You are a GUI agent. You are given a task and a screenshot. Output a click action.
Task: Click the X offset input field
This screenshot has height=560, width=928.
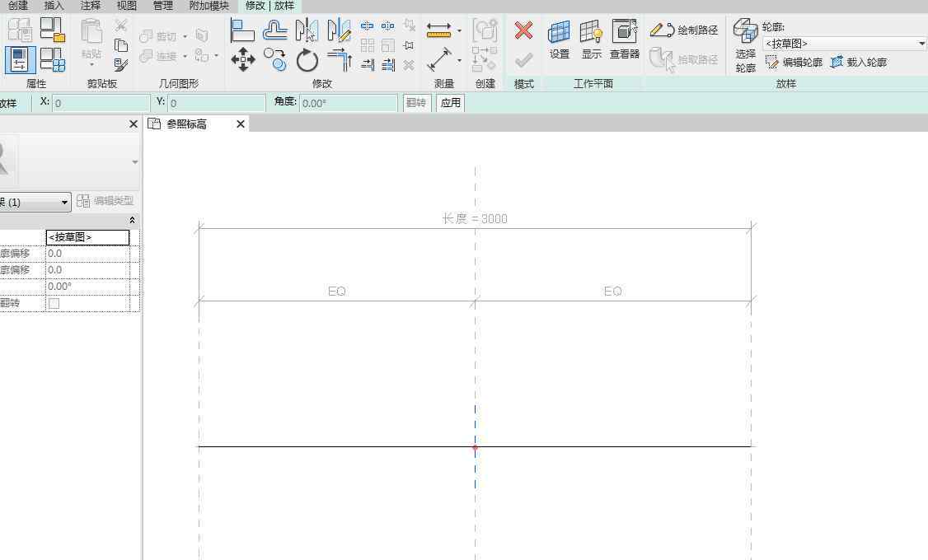[x=101, y=104]
